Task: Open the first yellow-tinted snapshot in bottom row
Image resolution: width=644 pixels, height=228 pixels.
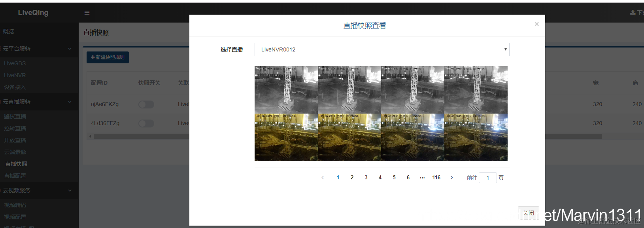Action: [286, 137]
